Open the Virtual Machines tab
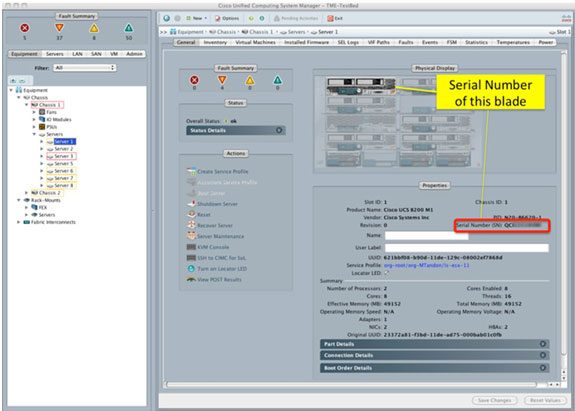The image size is (575, 411). coord(255,43)
